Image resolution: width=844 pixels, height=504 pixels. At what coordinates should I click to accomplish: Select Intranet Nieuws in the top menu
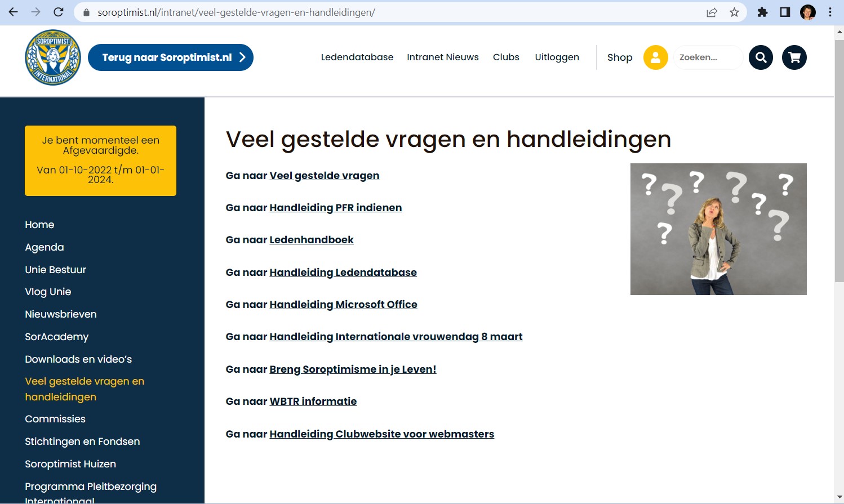(442, 57)
